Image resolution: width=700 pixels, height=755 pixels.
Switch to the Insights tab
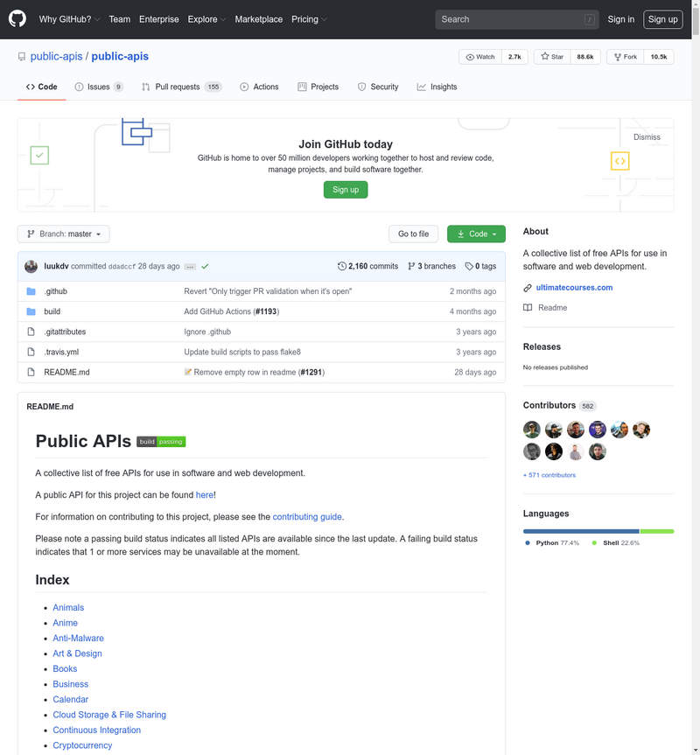[x=437, y=87]
